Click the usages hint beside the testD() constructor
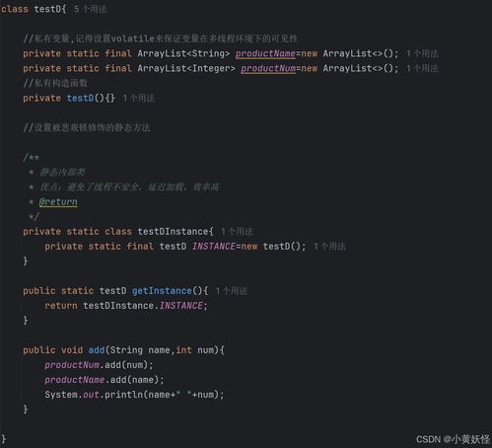Screen dimensions: 492x448 coord(139,98)
